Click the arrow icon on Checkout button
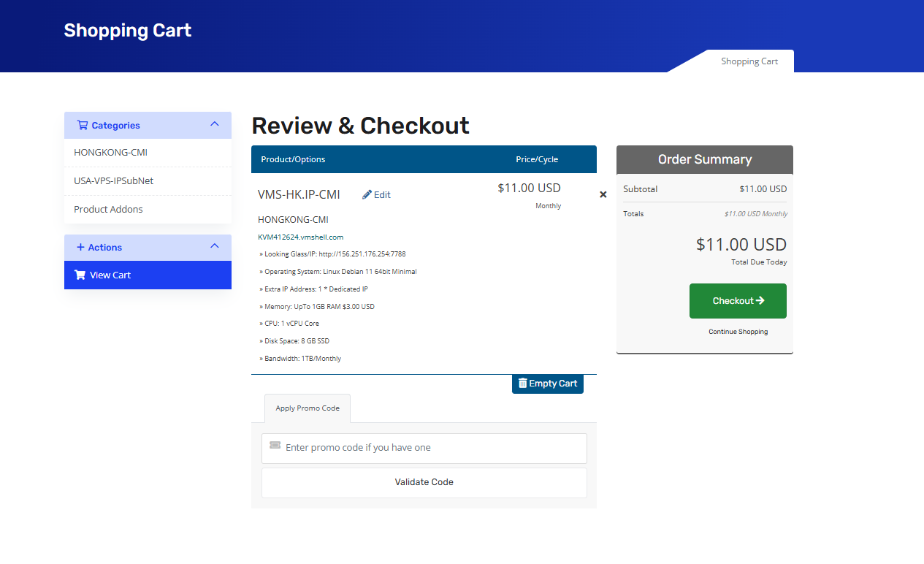Image resolution: width=924 pixels, height=564 pixels. coord(760,300)
